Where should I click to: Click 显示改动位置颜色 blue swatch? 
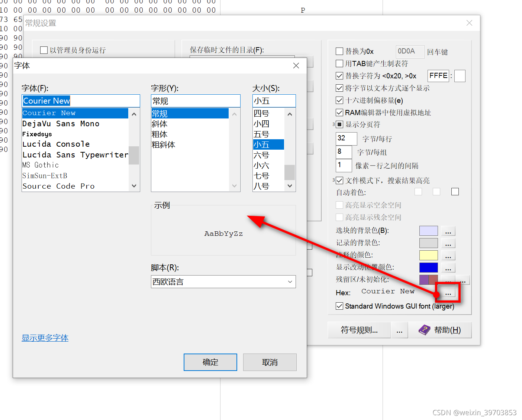point(429,267)
